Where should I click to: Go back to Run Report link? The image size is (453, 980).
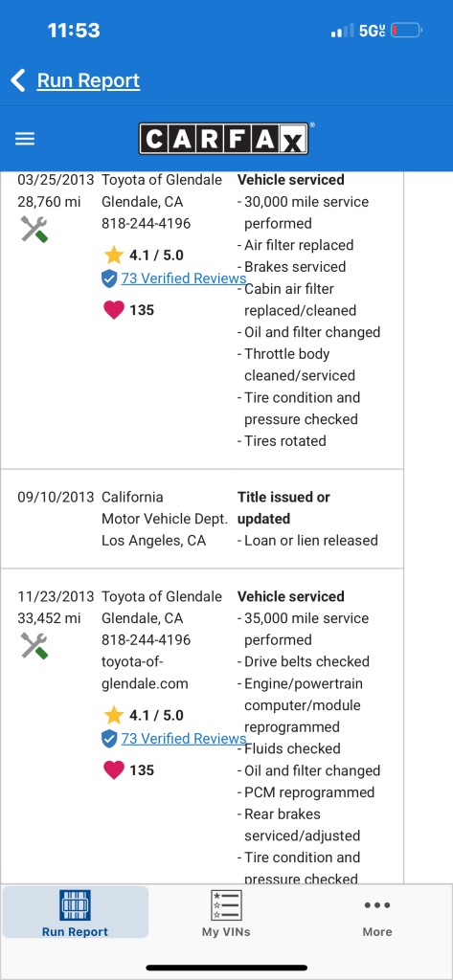click(x=88, y=80)
